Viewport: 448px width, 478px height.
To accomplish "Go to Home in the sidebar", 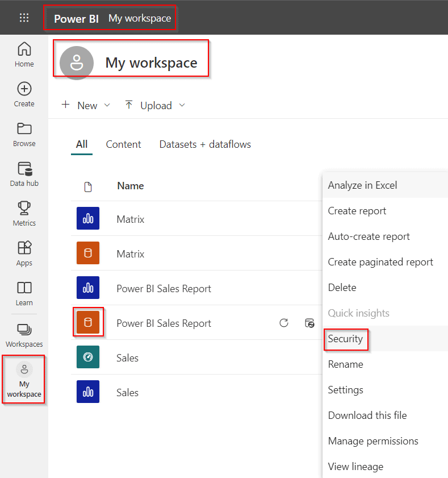I will point(24,55).
